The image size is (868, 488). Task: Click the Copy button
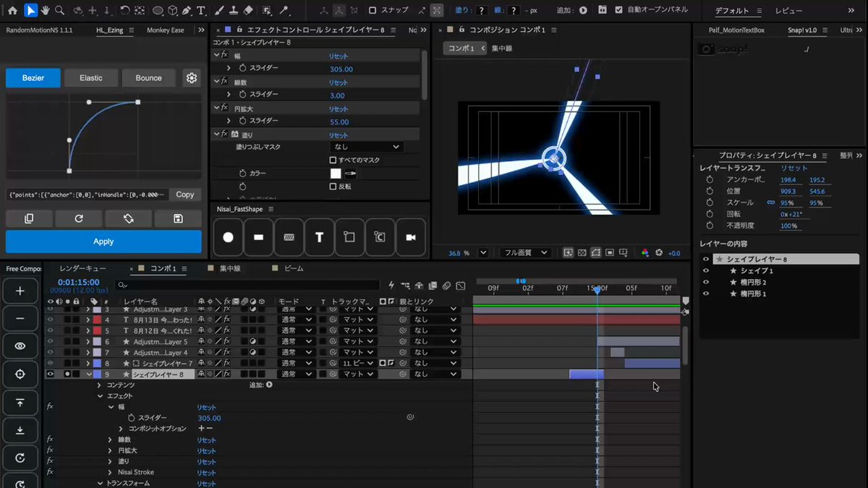coord(185,194)
